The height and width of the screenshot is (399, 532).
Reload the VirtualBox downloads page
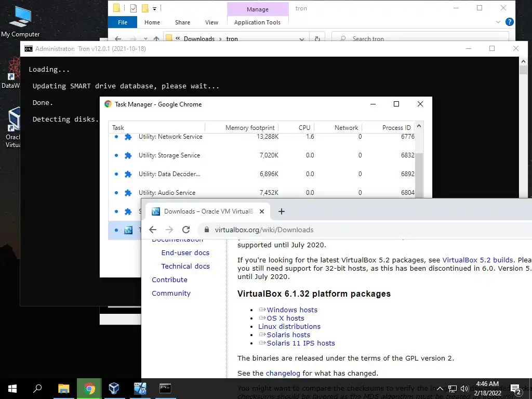pyautogui.click(x=186, y=230)
